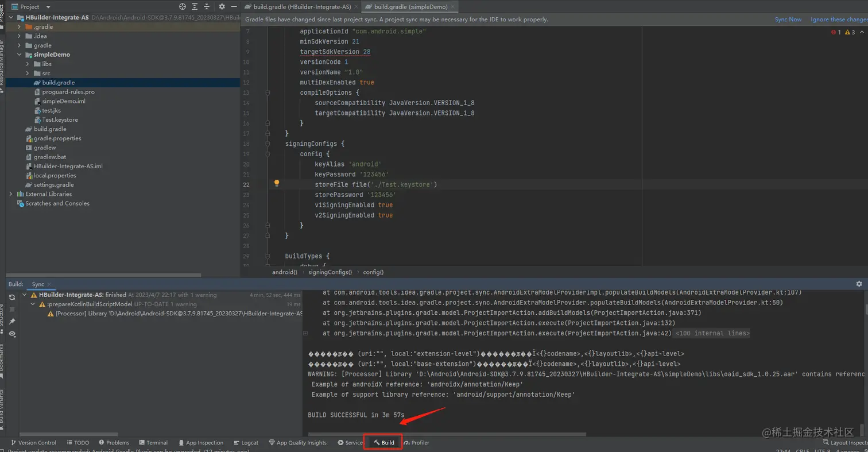Expand the src folder
The width and height of the screenshot is (868, 452).
coord(28,74)
